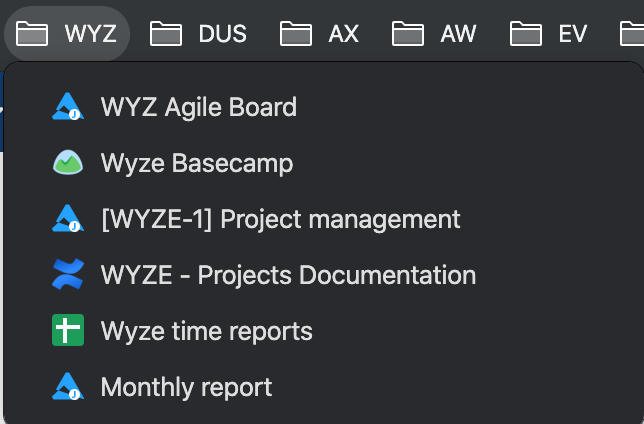Click the Basecamp icon next to Wyze Basecamp
The height and width of the screenshot is (424, 644).
click(x=68, y=163)
